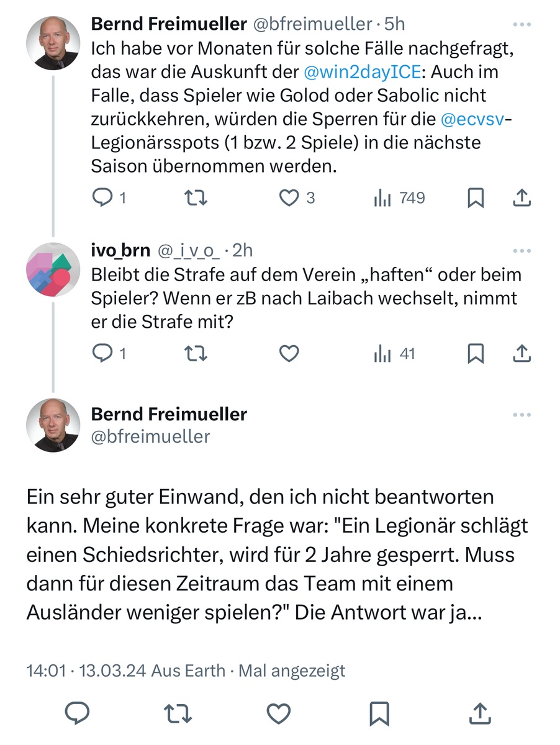Share Bernd Freimueller's first tweet
The height and width of the screenshot is (745, 560).
pos(522,198)
